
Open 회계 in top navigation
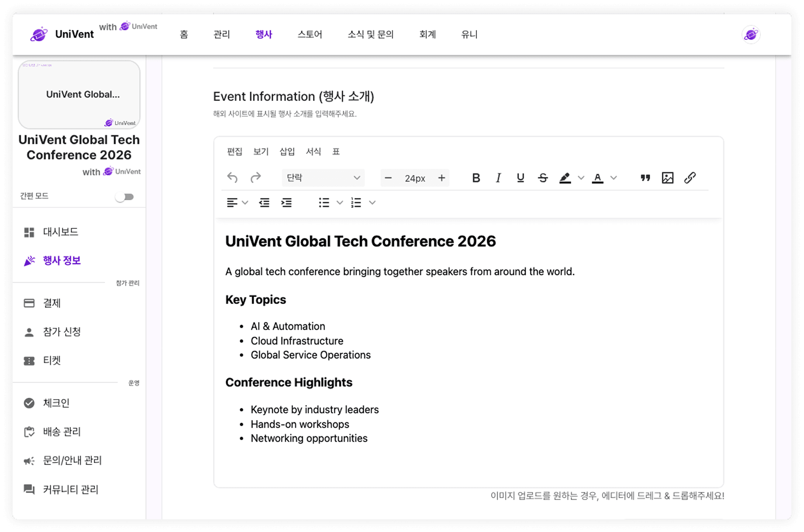(x=428, y=34)
